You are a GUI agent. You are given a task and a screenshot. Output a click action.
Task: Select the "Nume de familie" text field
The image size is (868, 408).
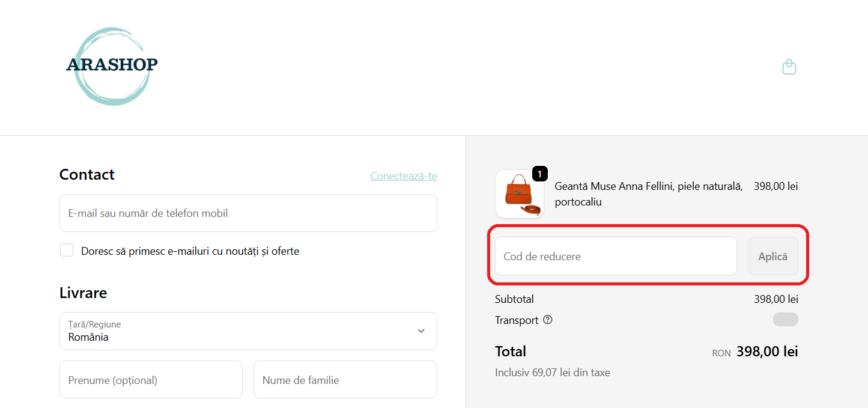(345, 379)
